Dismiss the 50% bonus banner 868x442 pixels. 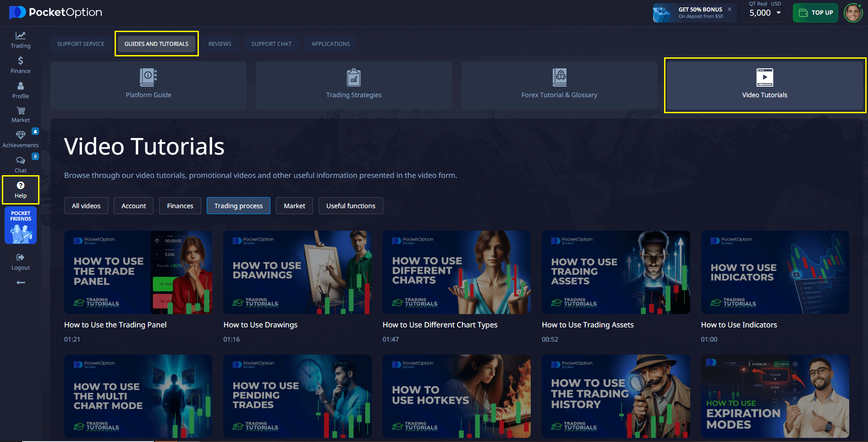(x=730, y=9)
